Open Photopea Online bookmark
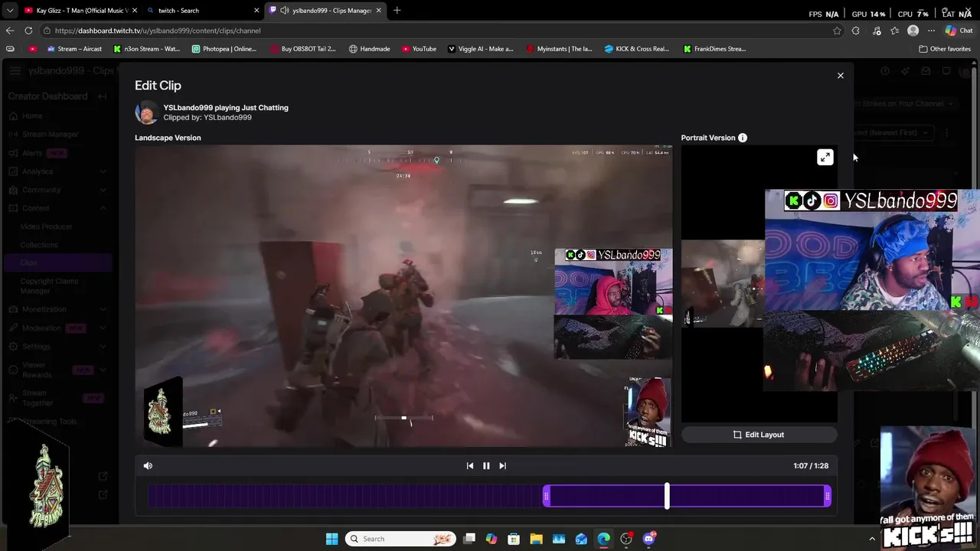The image size is (980, 551). click(224, 49)
